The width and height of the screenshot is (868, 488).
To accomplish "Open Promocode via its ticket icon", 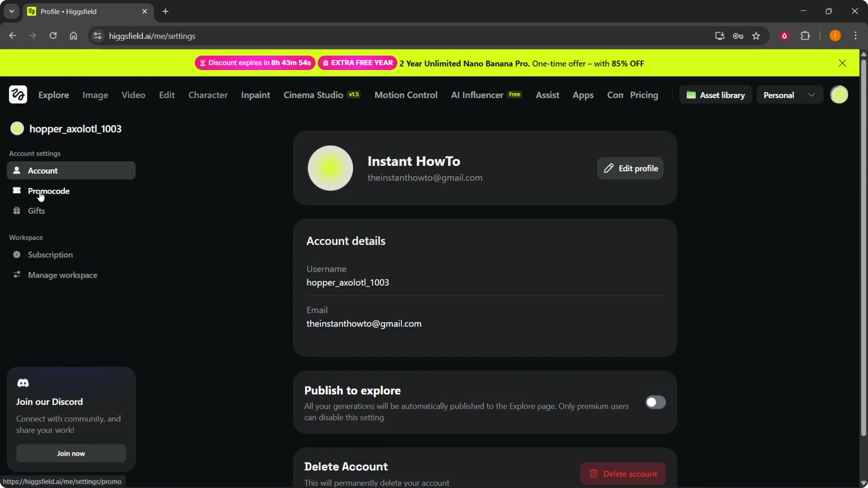I will click(17, 190).
